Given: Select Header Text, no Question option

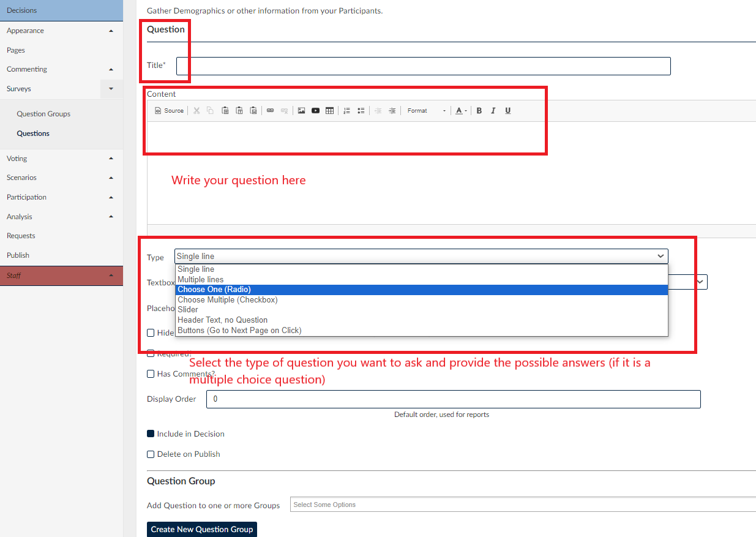Looking at the screenshot, I should click(x=421, y=320).
